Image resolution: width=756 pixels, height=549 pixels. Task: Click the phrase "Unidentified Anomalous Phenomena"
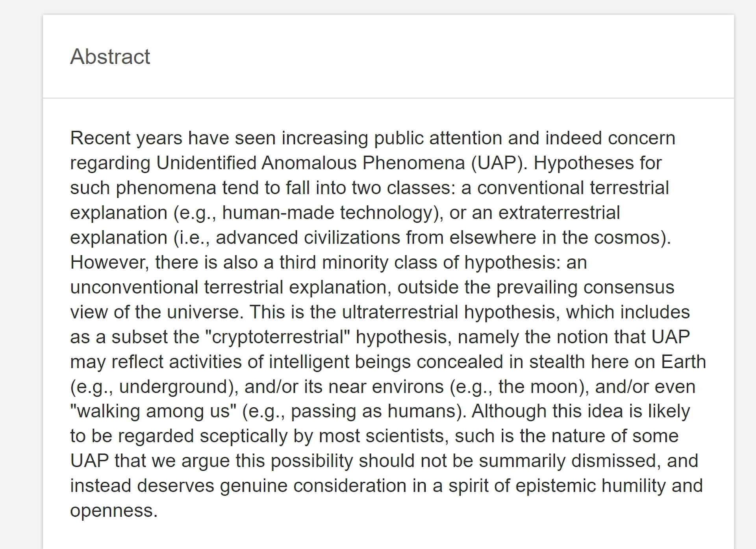tap(310, 163)
